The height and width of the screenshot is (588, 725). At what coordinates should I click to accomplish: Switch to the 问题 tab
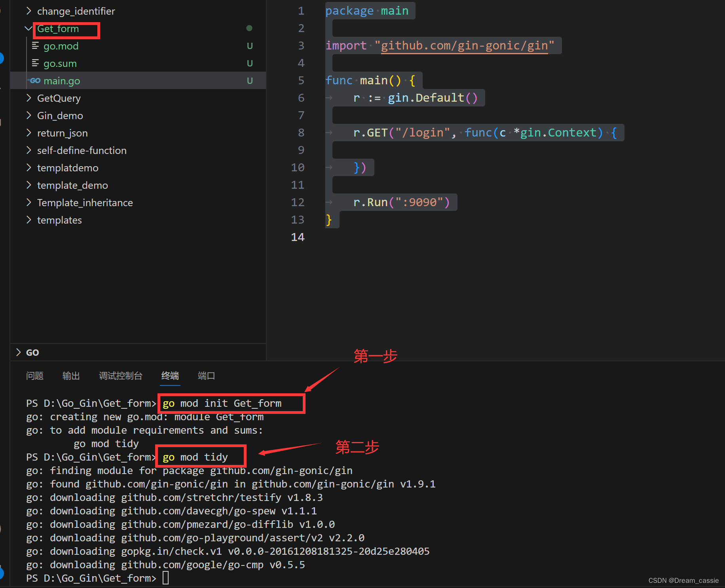click(x=35, y=376)
